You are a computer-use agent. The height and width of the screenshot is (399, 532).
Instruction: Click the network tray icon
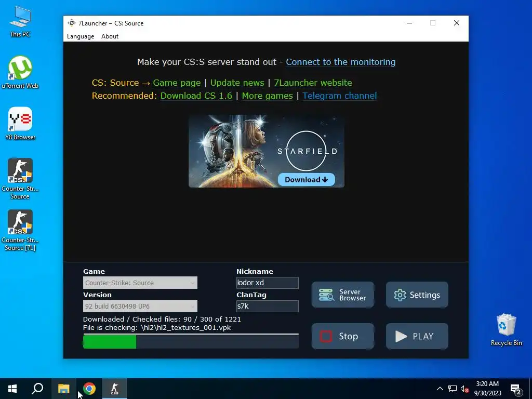(x=453, y=389)
